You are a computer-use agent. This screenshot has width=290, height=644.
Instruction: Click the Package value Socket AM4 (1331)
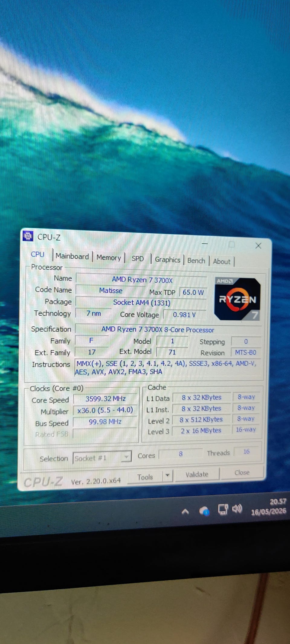pyautogui.click(x=141, y=303)
